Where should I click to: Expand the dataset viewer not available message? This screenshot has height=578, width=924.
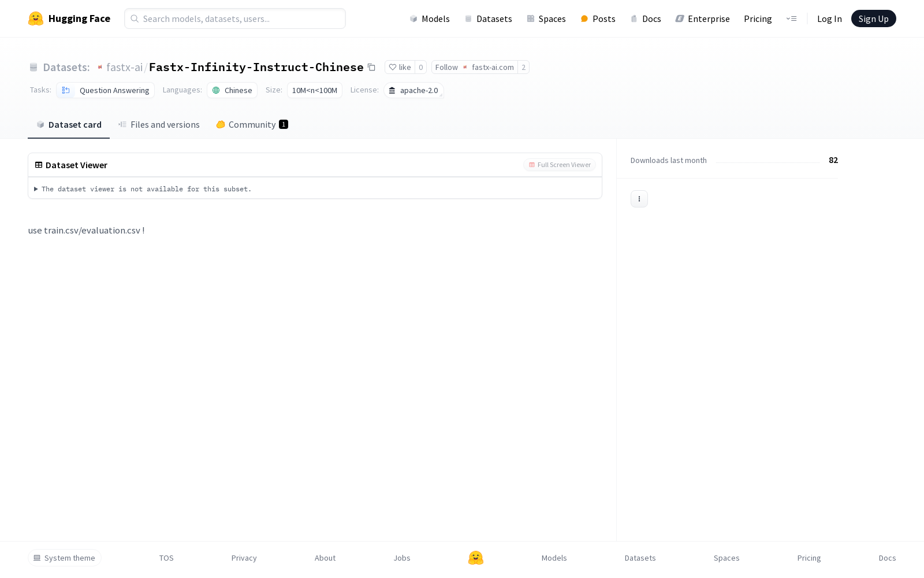(143, 189)
